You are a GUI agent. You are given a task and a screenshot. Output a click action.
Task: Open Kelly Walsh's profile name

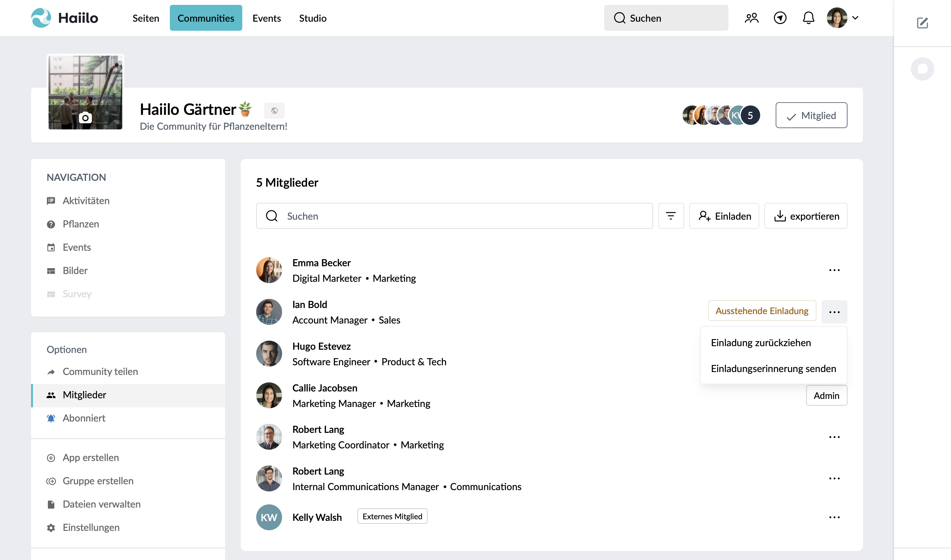pyautogui.click(x=317, y=517)
